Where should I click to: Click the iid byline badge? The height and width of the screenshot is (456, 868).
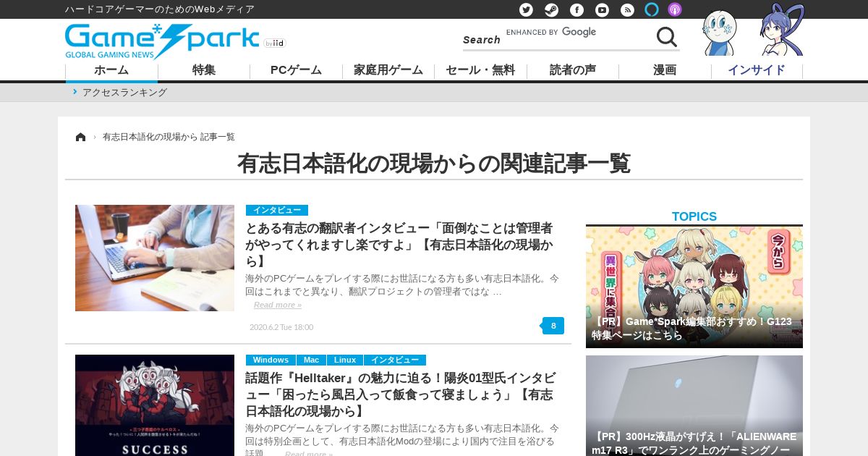pos(275,43)
